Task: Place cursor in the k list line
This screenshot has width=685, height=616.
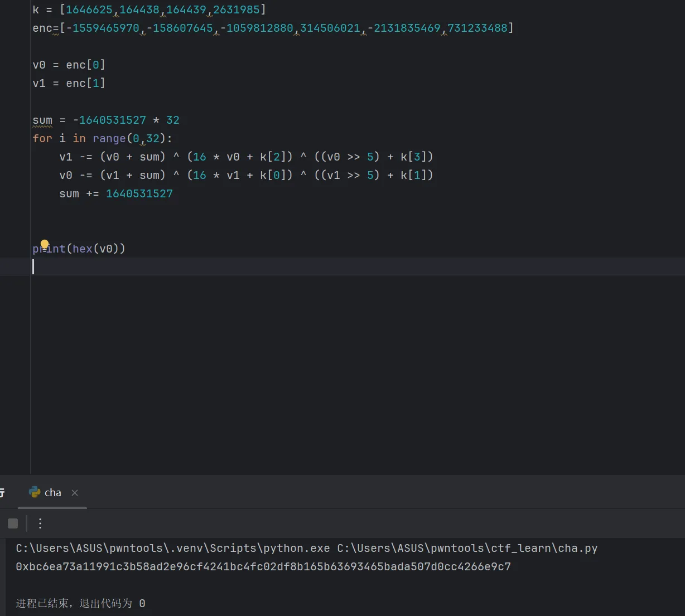Action: (149, 9)
